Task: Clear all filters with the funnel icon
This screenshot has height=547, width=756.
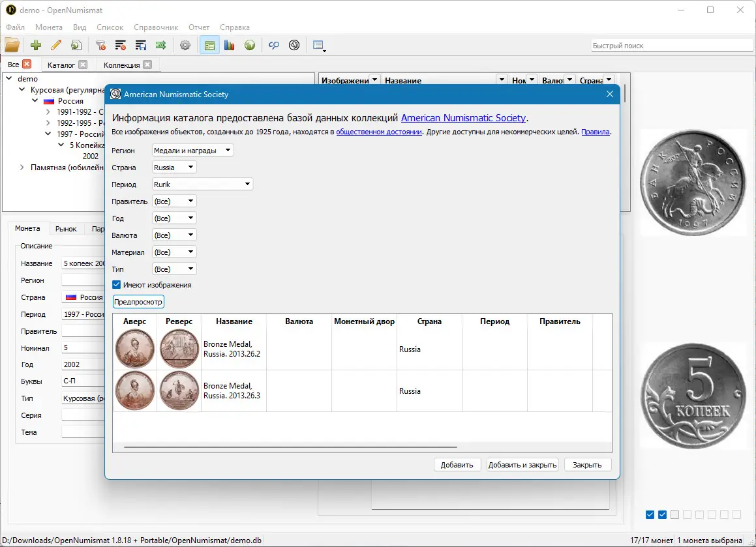Action: click(100, 45)
